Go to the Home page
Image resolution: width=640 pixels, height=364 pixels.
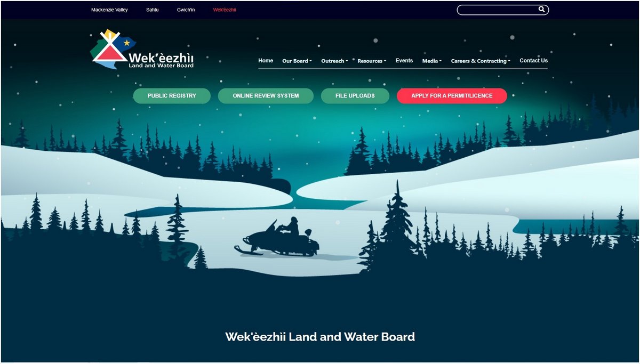coord(266,61)
